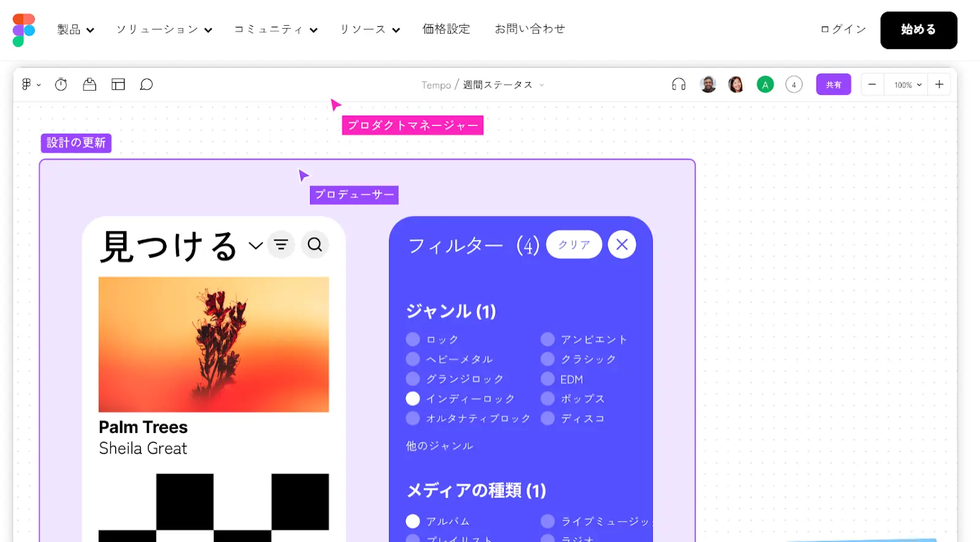The height and width of the screenshot is (542, 980).
Task: Click the Palm Trees track title
Action: tap(143, 427)
